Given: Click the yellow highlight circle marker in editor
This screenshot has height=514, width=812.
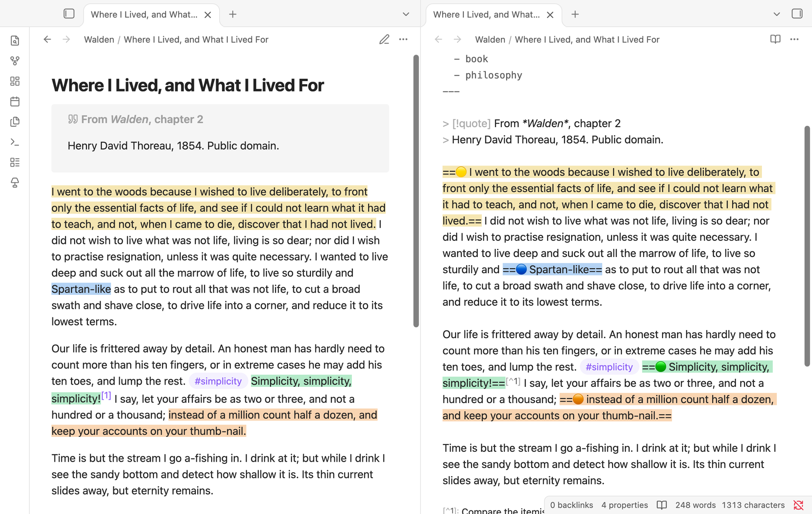Looking at the screenshot, I should pyautogui.click(x=461, y=172).
